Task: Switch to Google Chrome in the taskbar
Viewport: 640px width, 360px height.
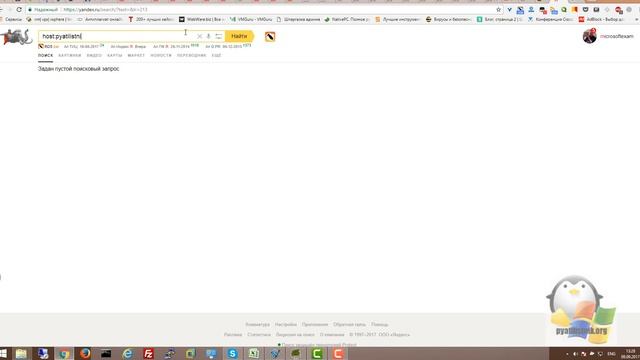Action: pyautogui.click(x=64, y=353)
